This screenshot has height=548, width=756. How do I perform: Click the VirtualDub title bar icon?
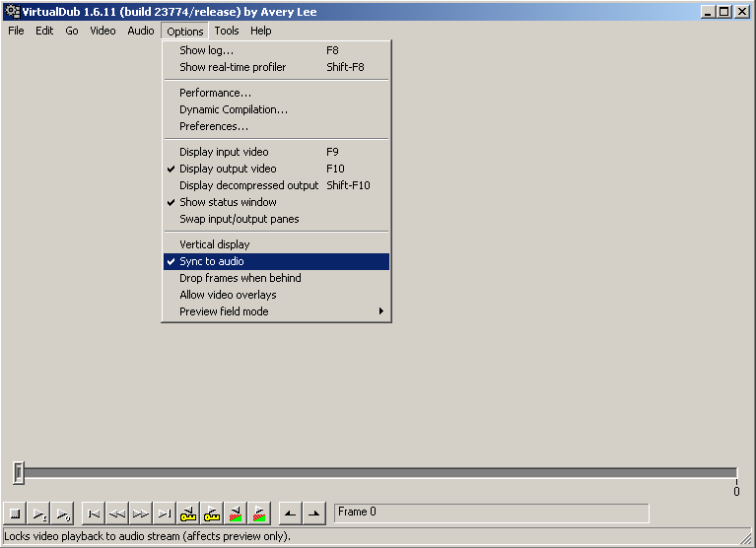click(x=12, y=12)
